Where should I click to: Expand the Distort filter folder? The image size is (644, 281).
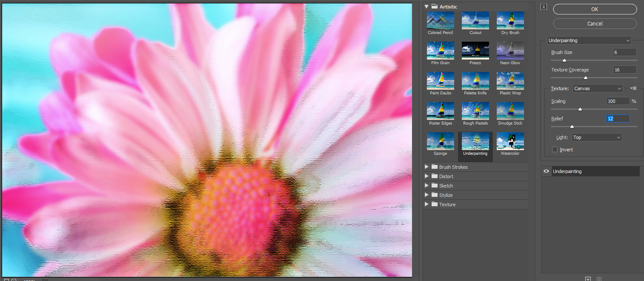426,176
